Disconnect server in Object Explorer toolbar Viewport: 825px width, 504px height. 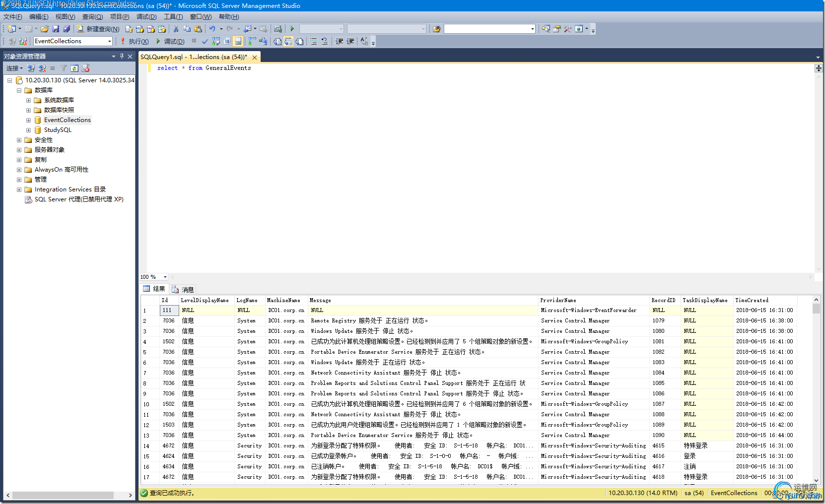42,68
